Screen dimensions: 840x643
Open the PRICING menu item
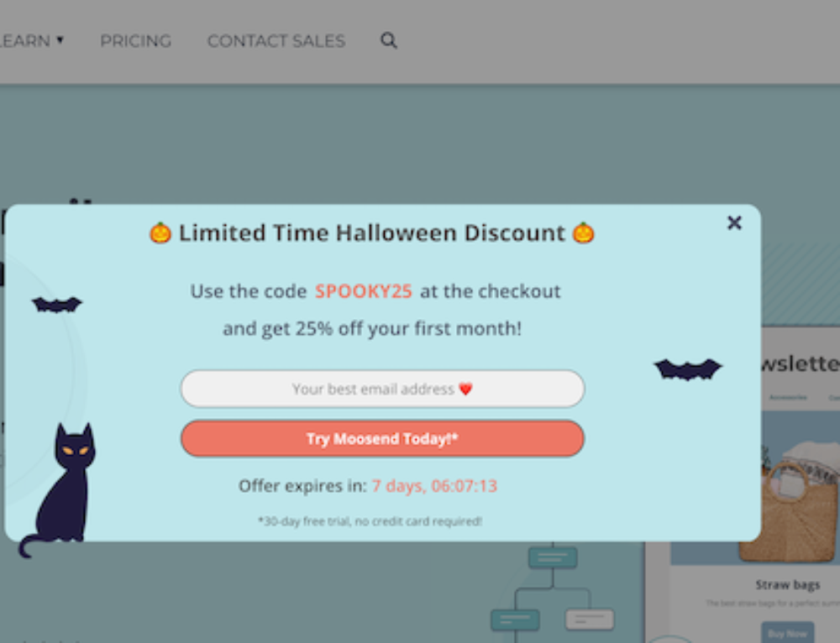point(135,40)
